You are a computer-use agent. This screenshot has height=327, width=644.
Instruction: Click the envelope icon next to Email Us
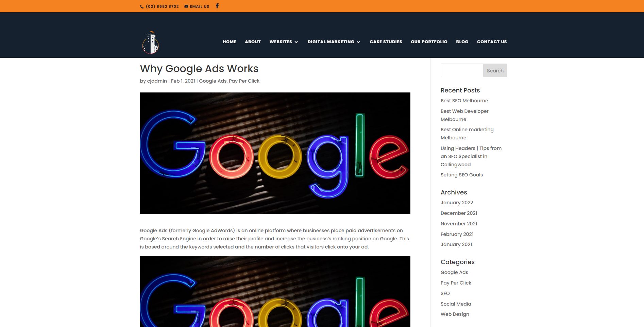(186, 6)
